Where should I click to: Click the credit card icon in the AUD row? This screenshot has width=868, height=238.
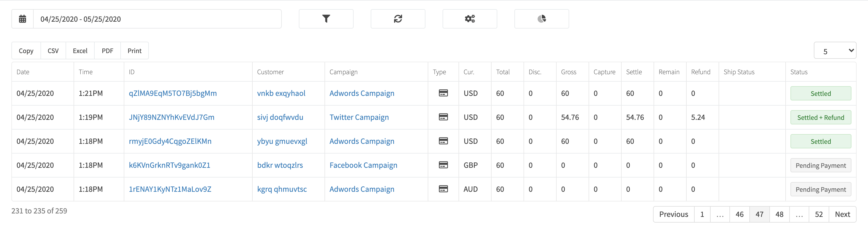443,189
